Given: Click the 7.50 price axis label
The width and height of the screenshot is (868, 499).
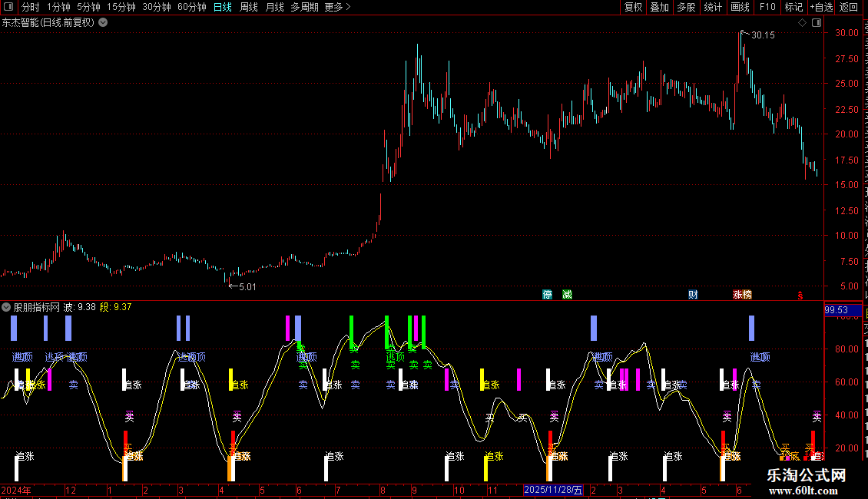Looking at the screenshot, I should click(x=849, y=261).
